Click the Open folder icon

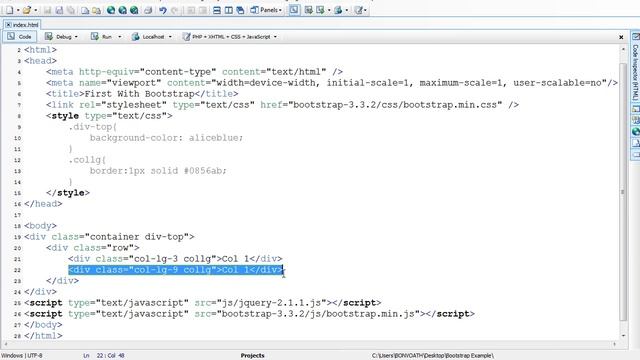[27, 10]
